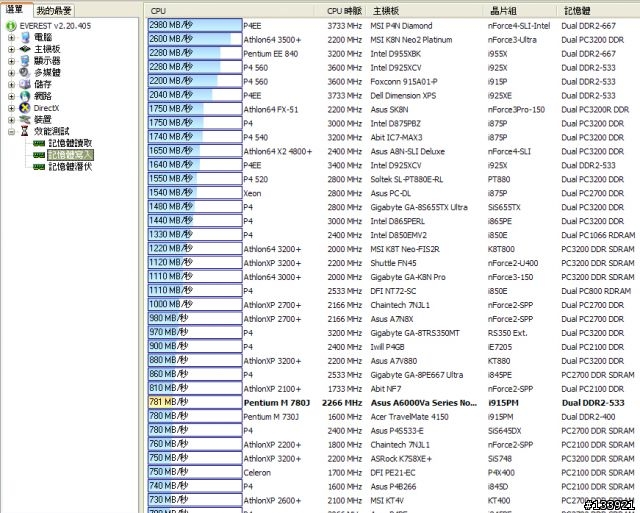640x513 pixels.
Task: Click the Dual PC1066 RDRAM memory cell
Action: click(x=598, y=235)
